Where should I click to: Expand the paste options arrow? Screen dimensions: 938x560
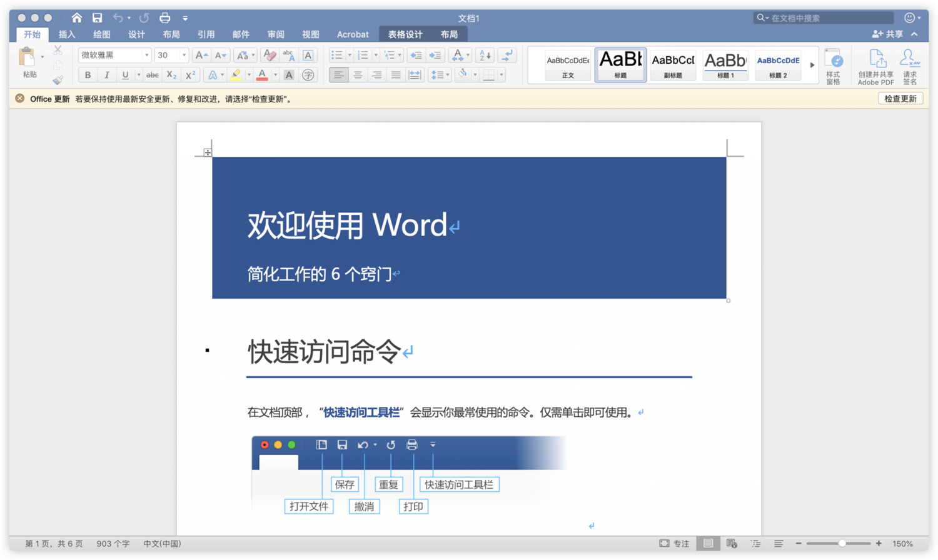[x=43, y=57]
